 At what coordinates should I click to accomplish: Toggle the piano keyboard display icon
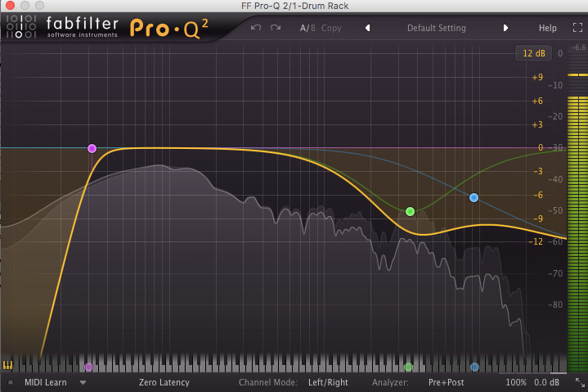tap(7, 365)
